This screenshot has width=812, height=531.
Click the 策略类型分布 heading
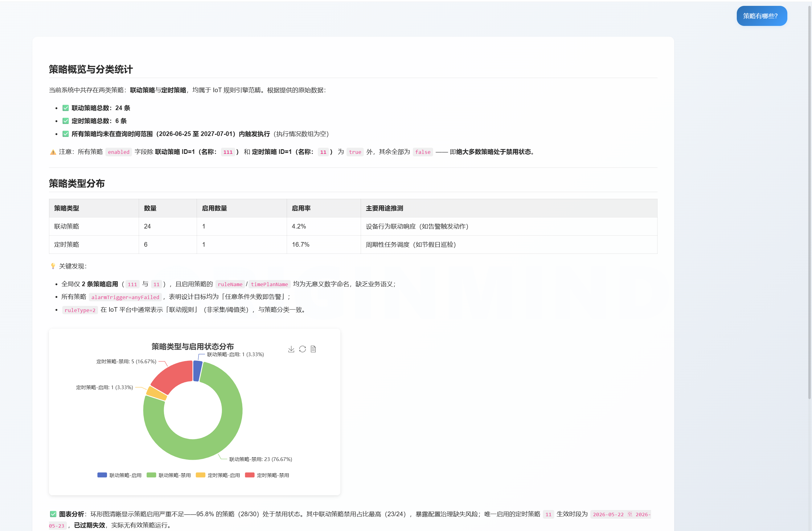77,183
